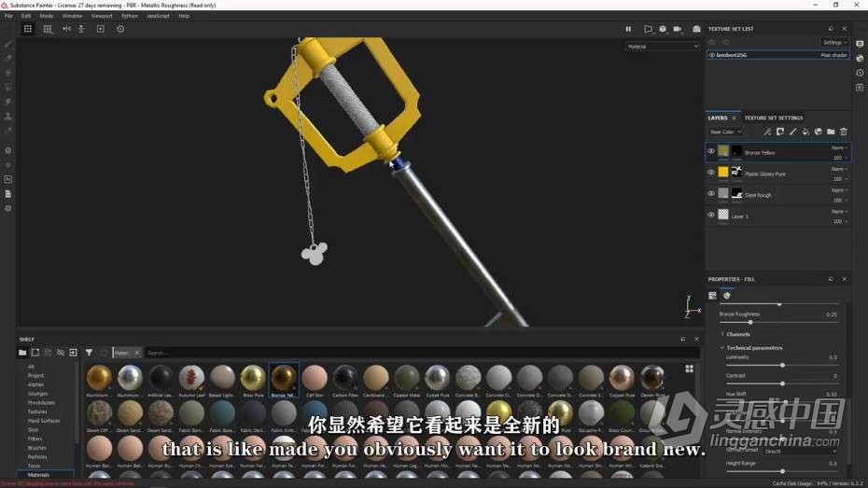The height and width of the screenshot is (488, 868).
Task: Adjust the Bronze Roughness slider
Action: click(750, 322)
